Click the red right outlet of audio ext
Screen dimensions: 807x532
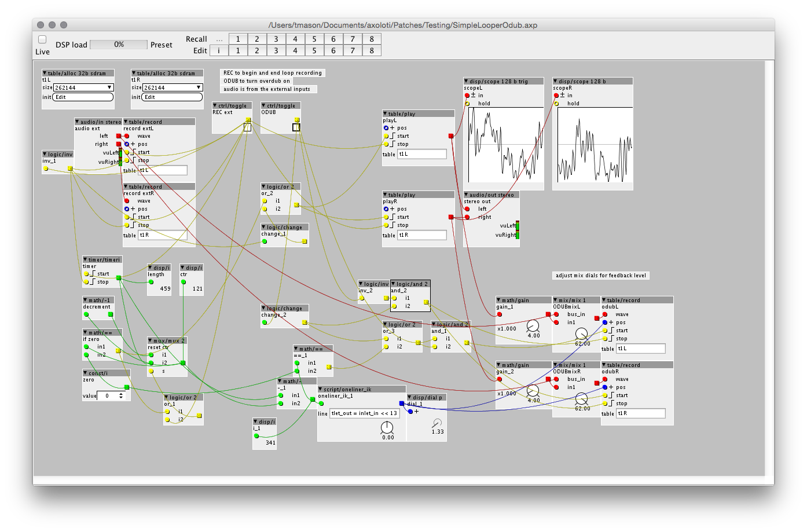[x=119, y=144]
